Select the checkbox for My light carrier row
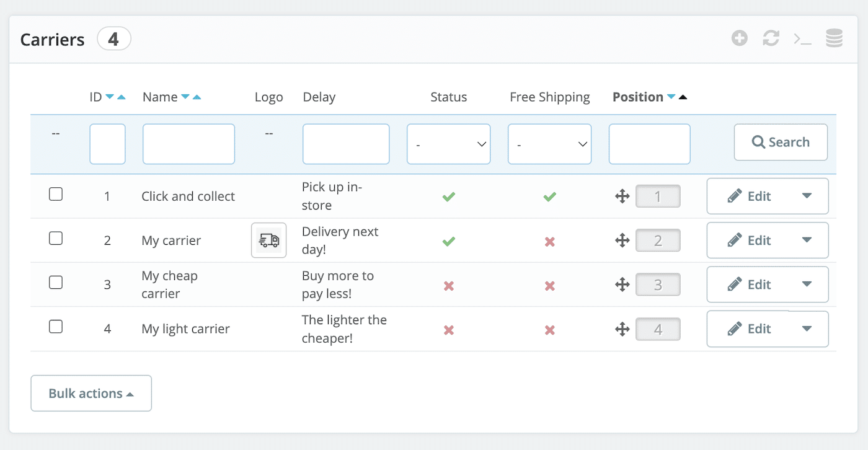This screenshot has width=868, height=450. pos(55,327)
